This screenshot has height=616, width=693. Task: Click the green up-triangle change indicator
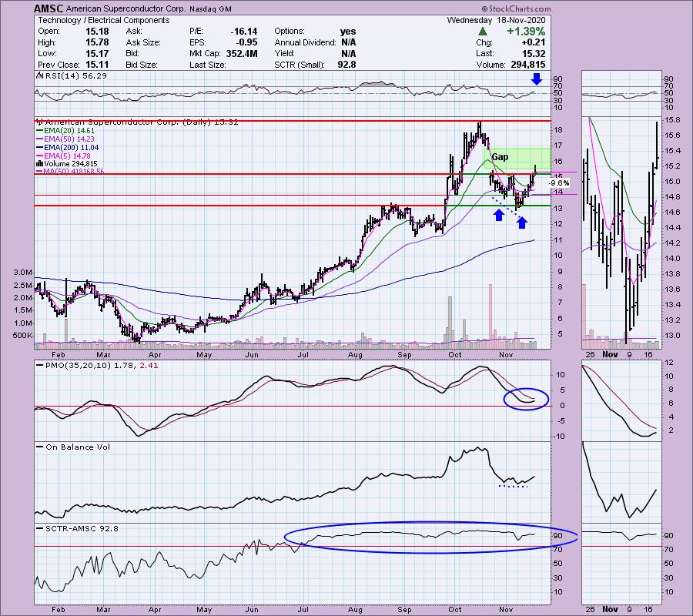coord(483,32)
